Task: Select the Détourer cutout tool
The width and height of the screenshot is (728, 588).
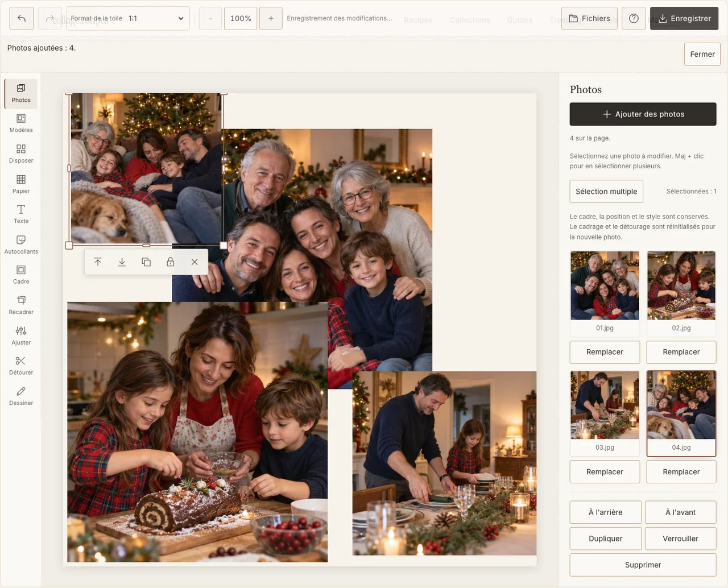Action: [x=21, y=366]
